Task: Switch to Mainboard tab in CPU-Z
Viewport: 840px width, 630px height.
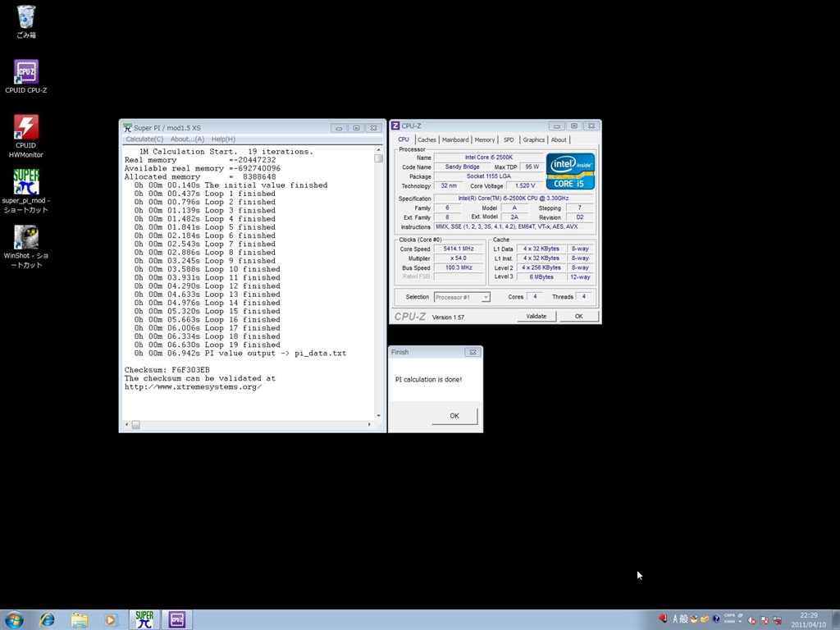Action: coord(454,139)
